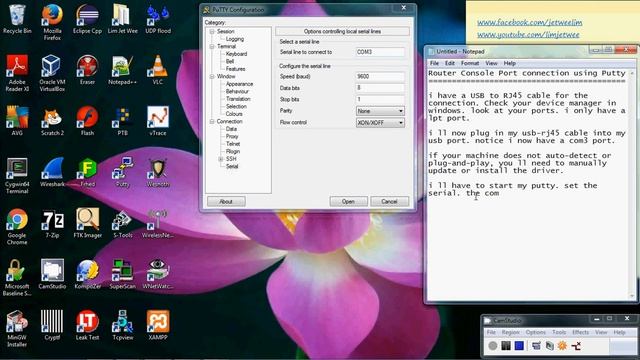Select Colours in category tree
Screen dimensions: 640x360
(x=234, y=114)
